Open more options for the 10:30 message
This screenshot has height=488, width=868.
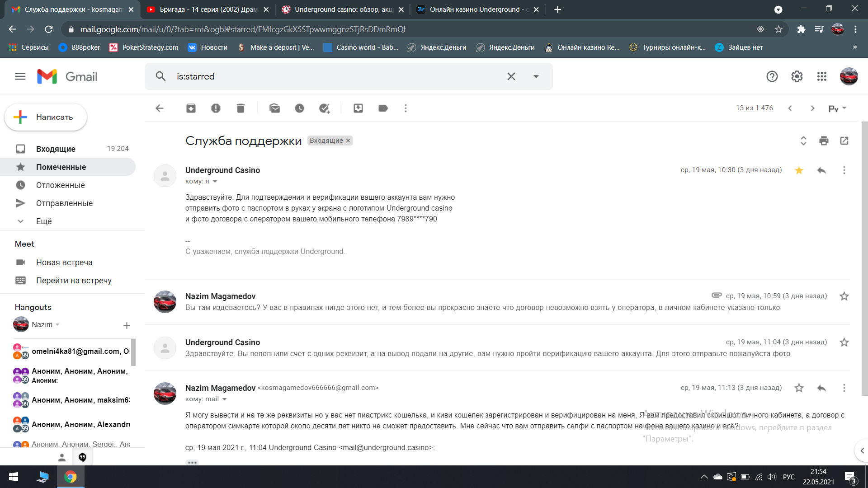[844, 170]
